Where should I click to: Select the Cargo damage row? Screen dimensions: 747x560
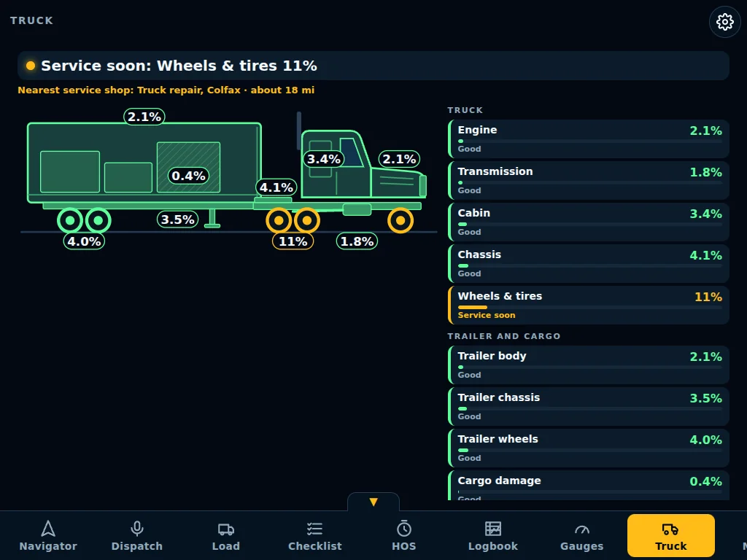pos(589,486)
